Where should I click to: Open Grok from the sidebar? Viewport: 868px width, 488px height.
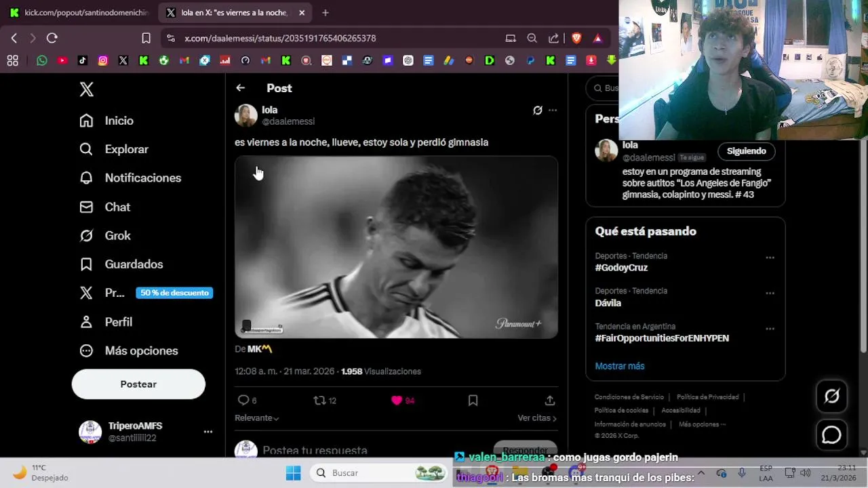click(105, 235)
